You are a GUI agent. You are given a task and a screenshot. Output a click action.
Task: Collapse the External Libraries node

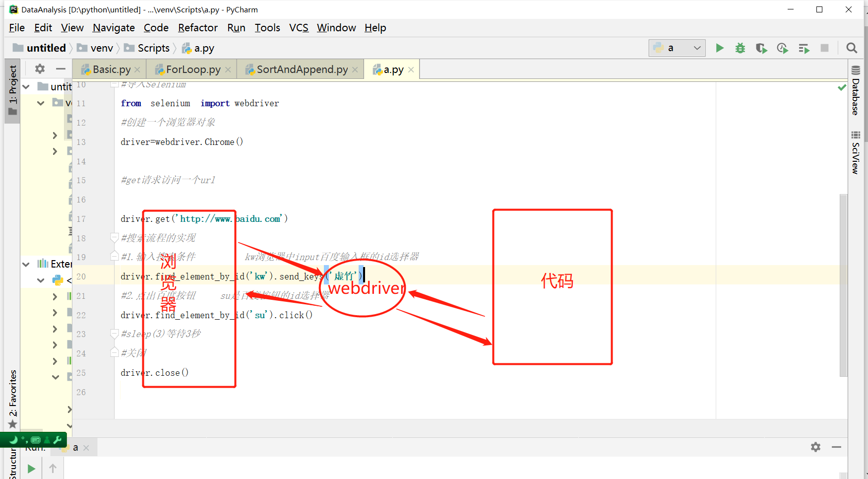tap(26, 264)
